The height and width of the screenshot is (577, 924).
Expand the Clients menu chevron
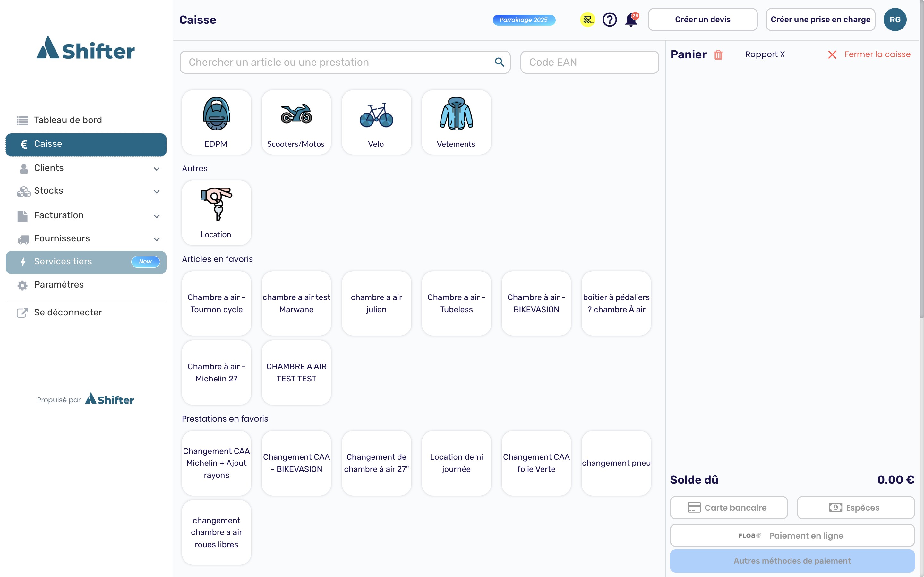[x=157, y=169]
